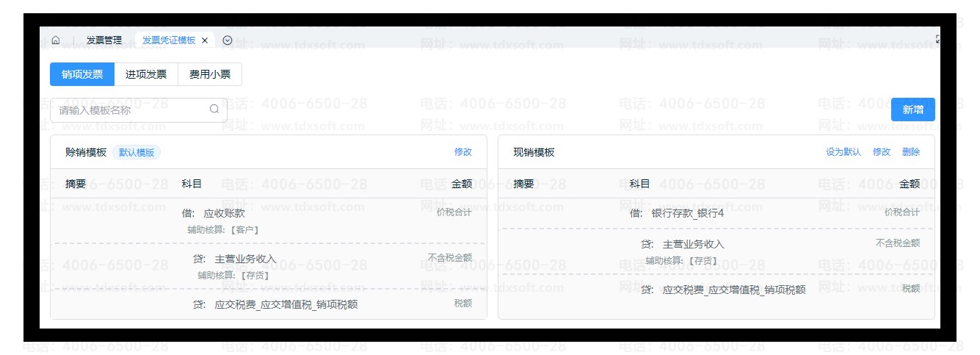Switch to 进项发票 invoice type
Screen dimensions: 980x355
point(146,74)
